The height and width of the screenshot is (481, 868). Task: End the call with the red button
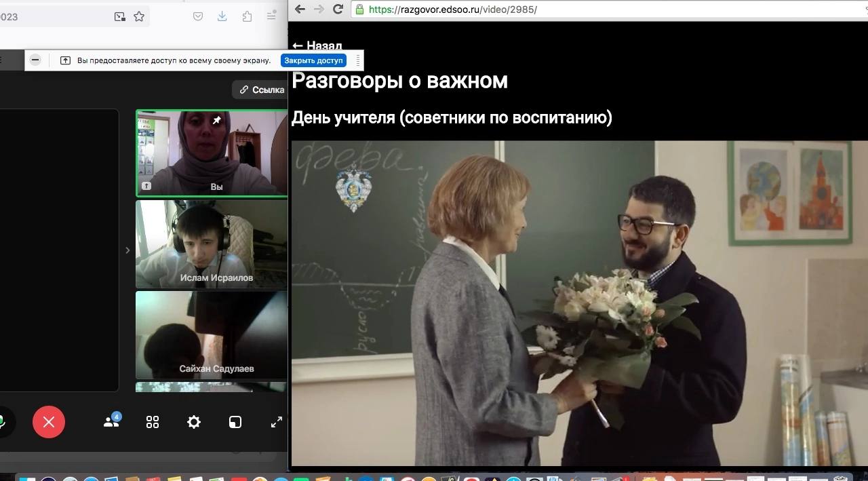tap(49, 422)
